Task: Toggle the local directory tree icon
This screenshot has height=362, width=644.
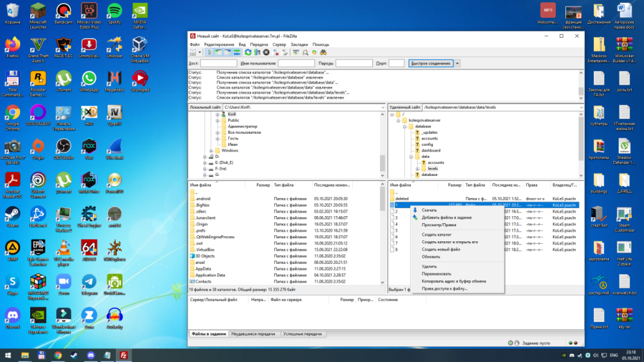Action: 218,53
